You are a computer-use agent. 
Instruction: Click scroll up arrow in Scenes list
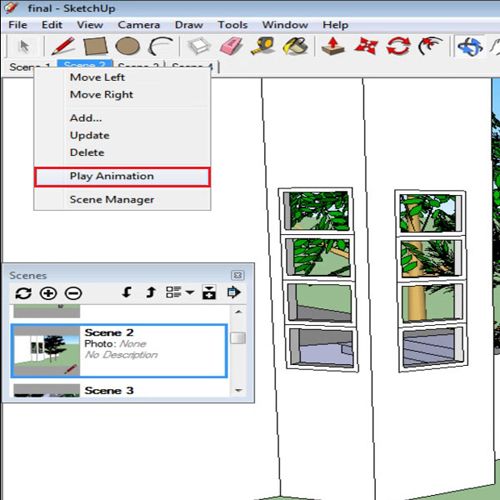tap(238, 312)
